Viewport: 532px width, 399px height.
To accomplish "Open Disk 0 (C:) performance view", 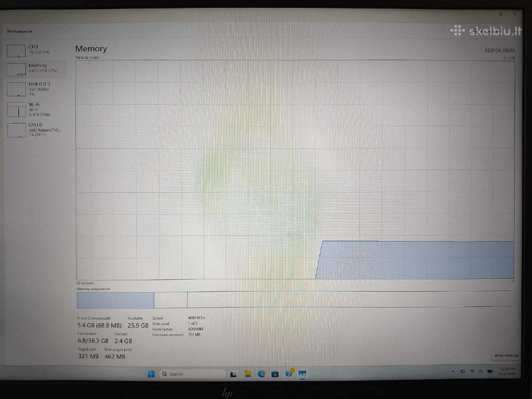I will coord(36,89).
